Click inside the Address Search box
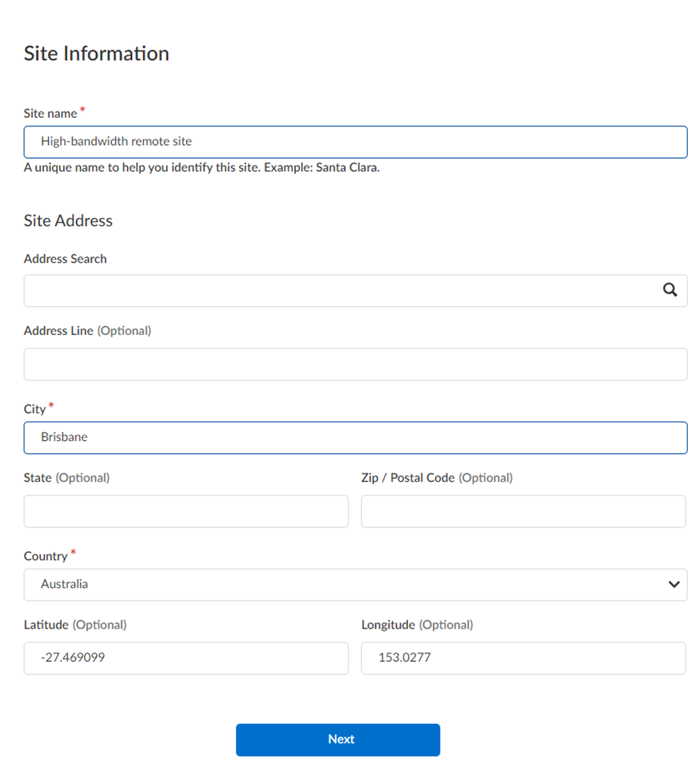Image resolution: width=700 pixels, height=767 pixels. 341,290
